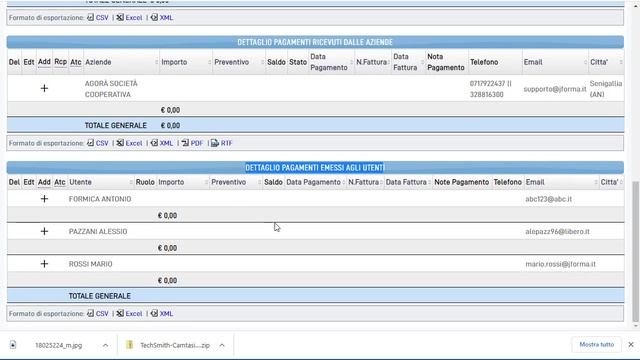640x360 pixels.
Task: Expand options for 18023224_m.jpg download
Action: tap(105, 345)
